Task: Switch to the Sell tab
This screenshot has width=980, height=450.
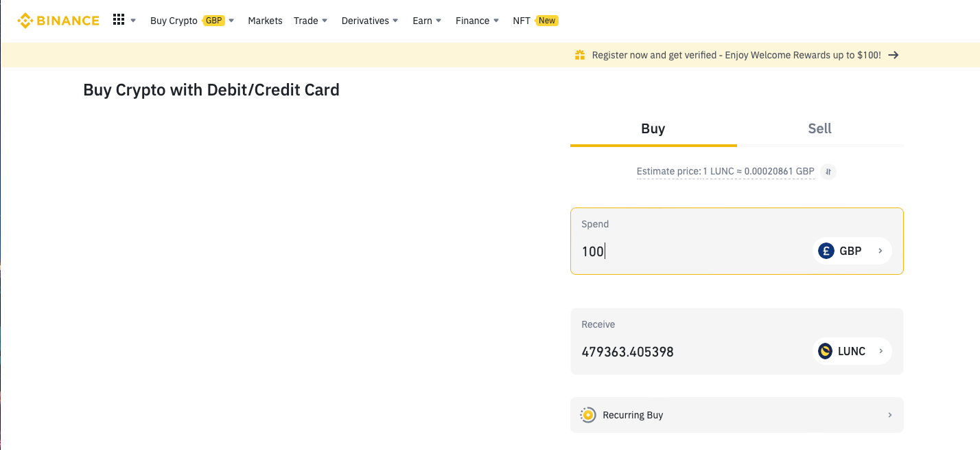Action: tap(819, 128)
